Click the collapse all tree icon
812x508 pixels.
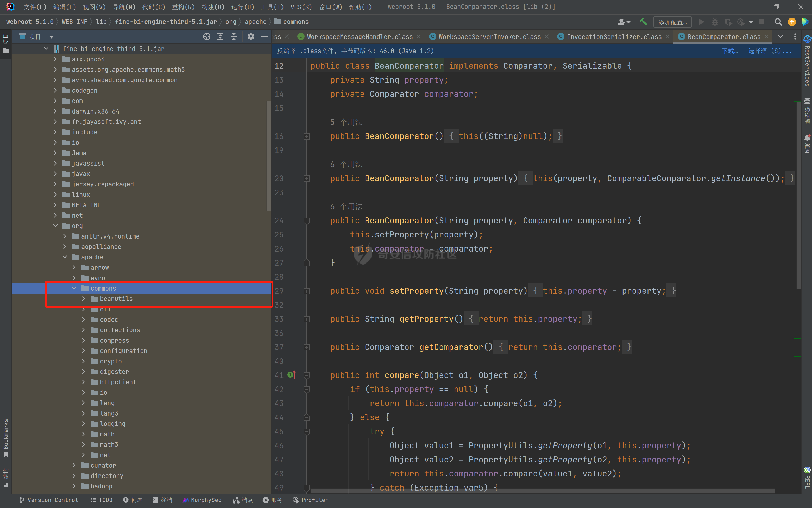point(234,37)
